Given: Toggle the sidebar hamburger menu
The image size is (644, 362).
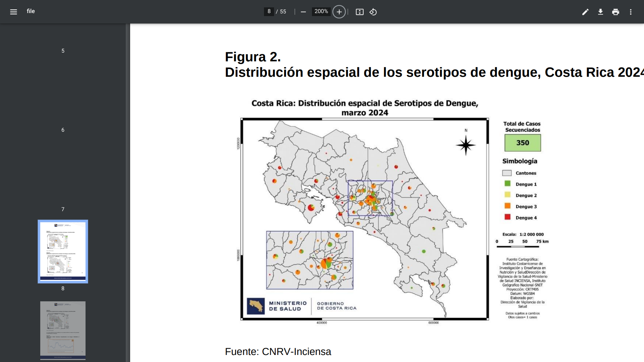Looking at the screenshot, I should point(13,12).
